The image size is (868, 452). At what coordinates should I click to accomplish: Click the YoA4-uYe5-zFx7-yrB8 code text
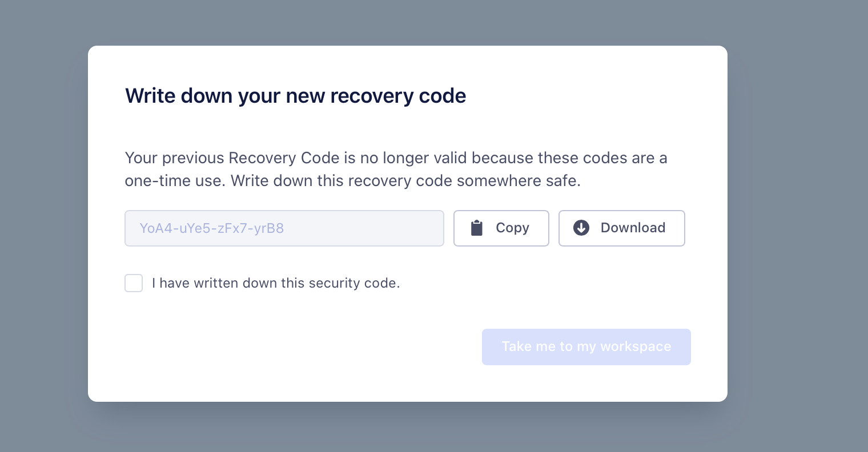click(212, 228)
